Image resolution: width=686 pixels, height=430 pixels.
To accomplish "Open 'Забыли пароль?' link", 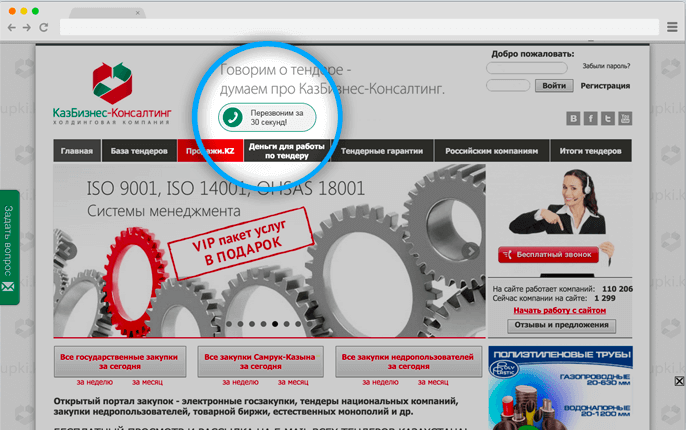I will tap(606, 66).
